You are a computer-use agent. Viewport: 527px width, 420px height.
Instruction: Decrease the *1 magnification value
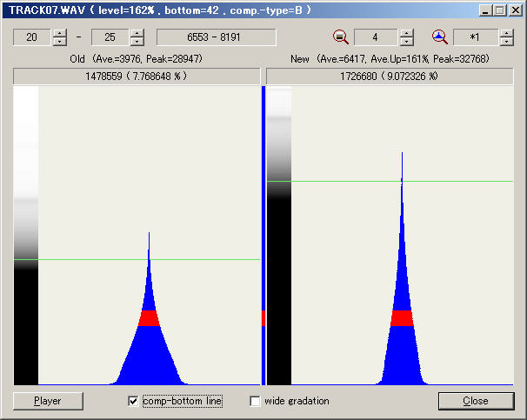506,42
